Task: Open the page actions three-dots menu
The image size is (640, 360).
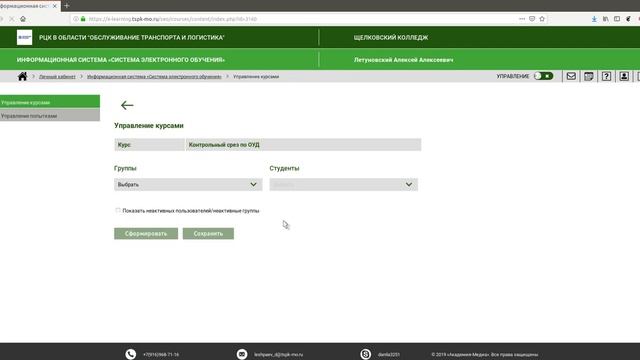Action: tap(522, 19)
